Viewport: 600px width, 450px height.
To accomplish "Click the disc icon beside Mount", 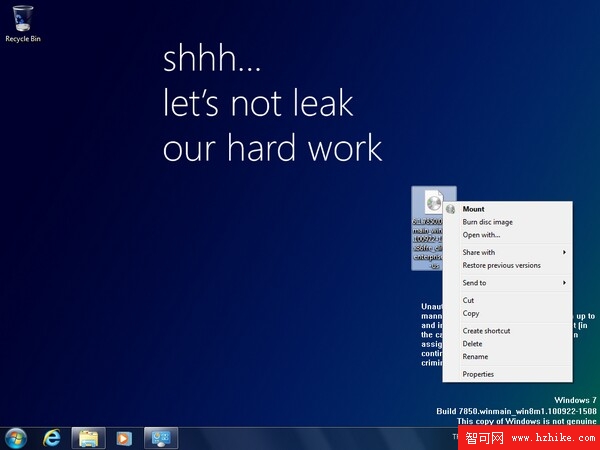I will [x=451, y=209].
